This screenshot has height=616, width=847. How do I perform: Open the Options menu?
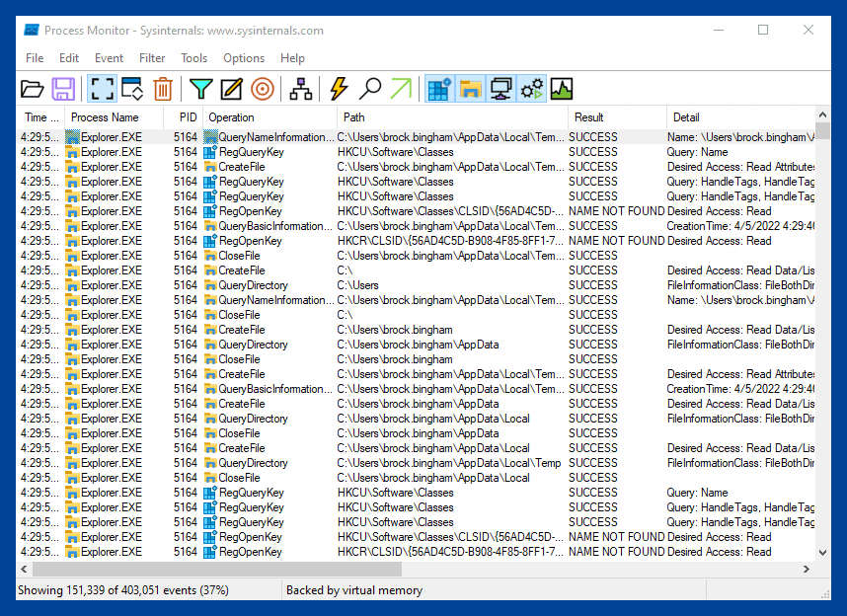click(244, 58)
